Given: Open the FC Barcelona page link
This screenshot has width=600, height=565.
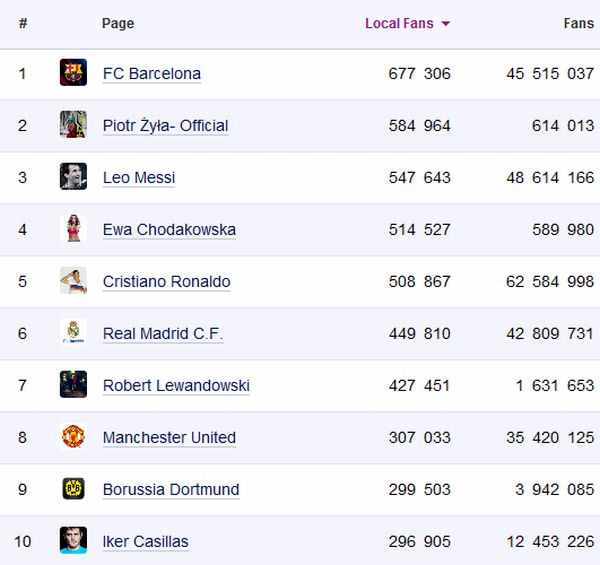Looking at the screenshot, I should click(x=152, y=74).
